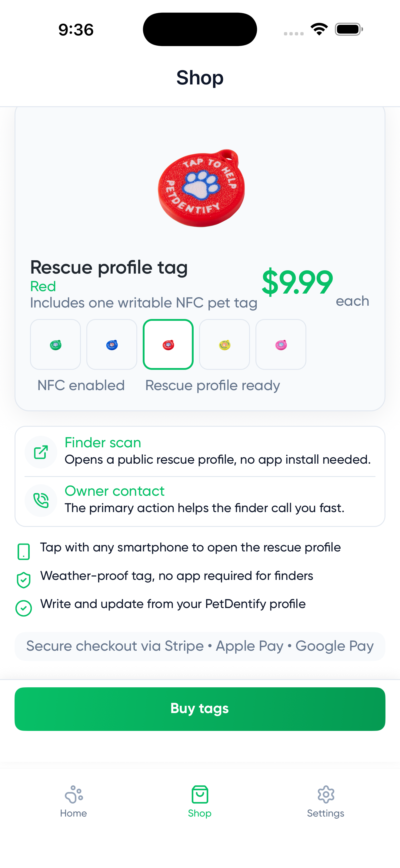The image size is (400, 868).
Task: Choose the pink tag color option
Action: (281, 344)
